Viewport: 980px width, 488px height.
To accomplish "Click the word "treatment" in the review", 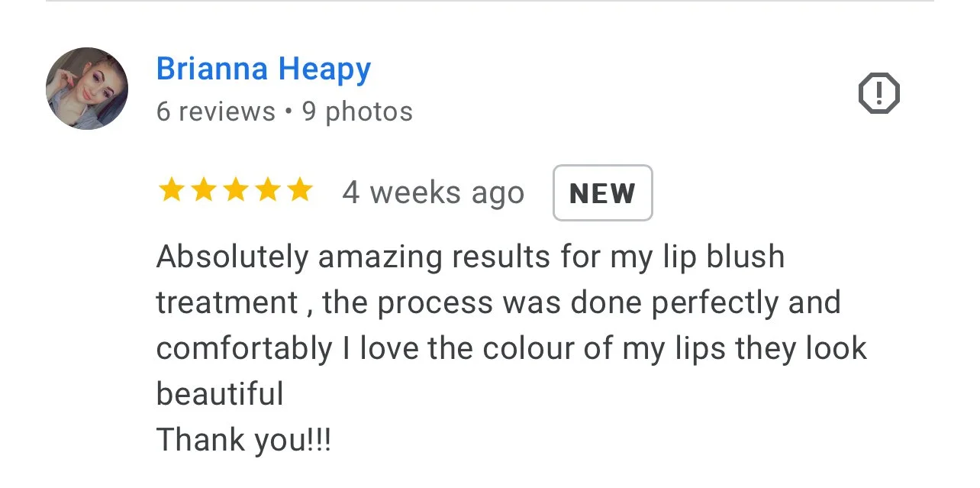I will 227,303.
